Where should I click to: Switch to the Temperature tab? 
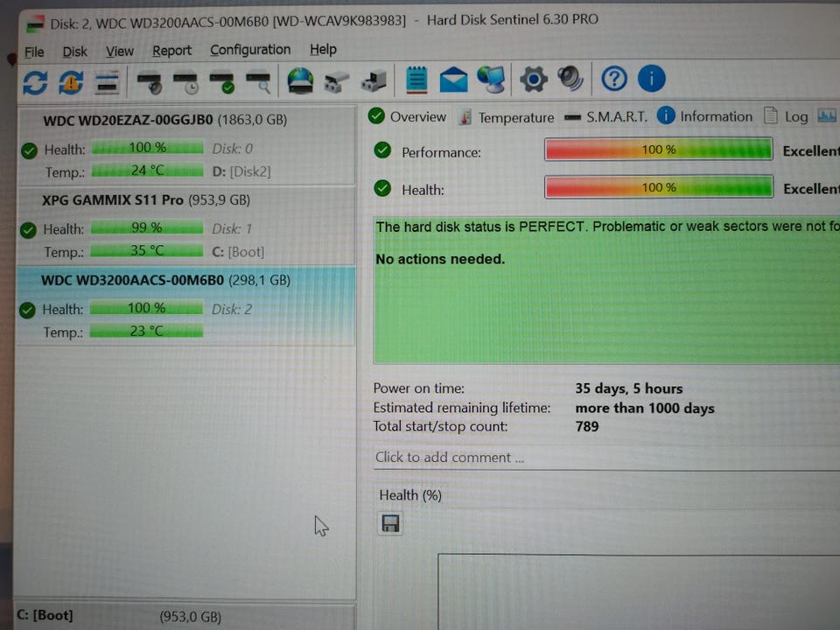pos(507,117)
